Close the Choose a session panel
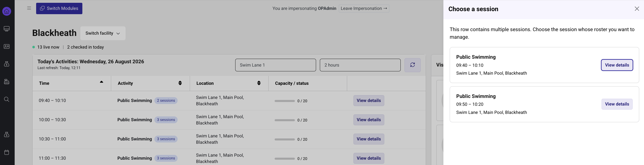 pos(637,9)
